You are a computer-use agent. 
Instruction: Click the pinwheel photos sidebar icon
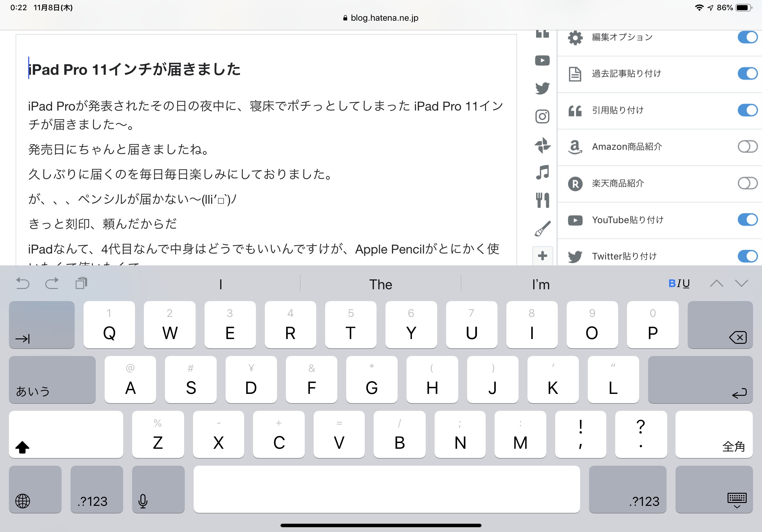(x=542, y=145)
